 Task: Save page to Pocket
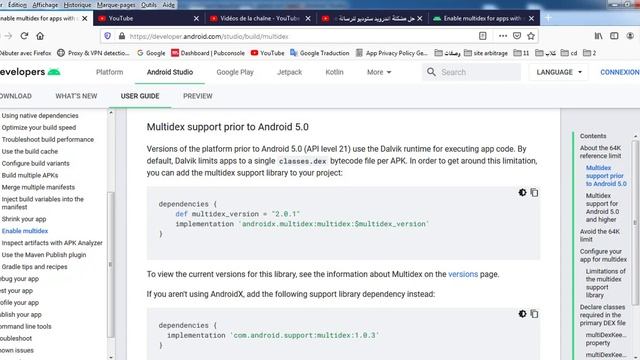[x=517, y=36]
